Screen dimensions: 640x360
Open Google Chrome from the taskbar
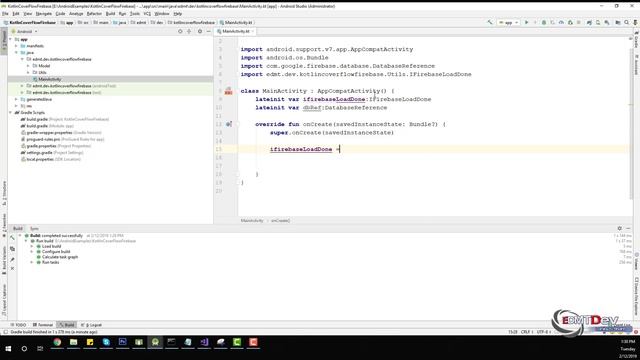tap(57, 342)
